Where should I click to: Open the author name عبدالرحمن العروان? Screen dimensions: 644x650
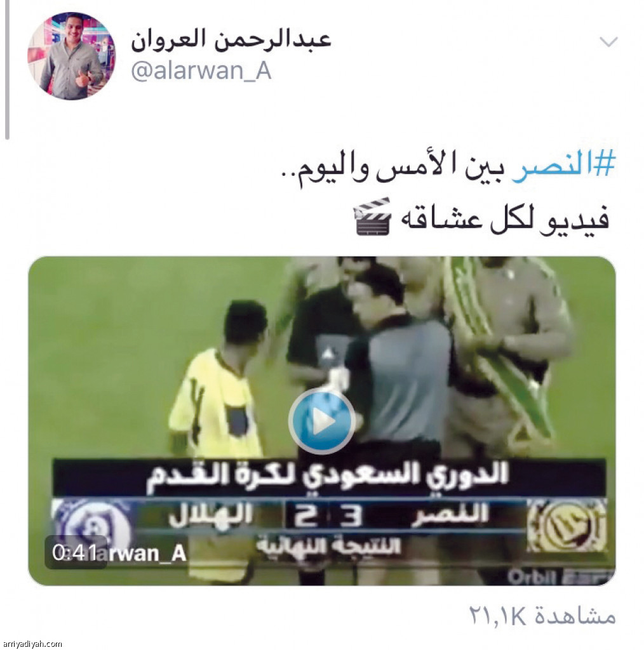[231, 39]
